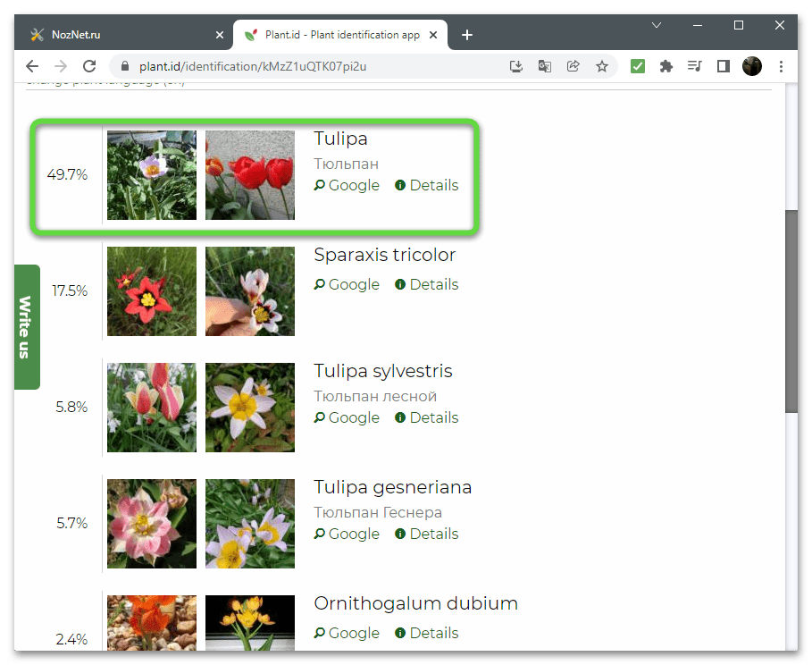
Task: Open the extensions puzzle icon
Action: [666, 66]
